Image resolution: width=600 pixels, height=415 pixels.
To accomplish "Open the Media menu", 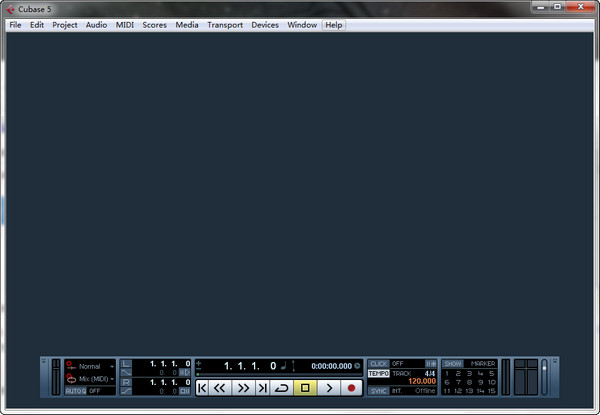I will pyautogui.click(x=187, y=25).
